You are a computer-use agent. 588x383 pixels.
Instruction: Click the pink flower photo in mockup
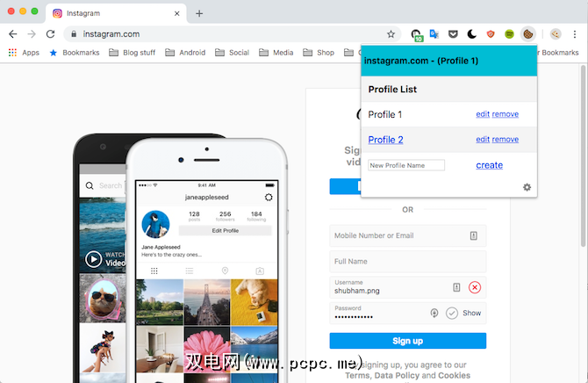point(206,350)
